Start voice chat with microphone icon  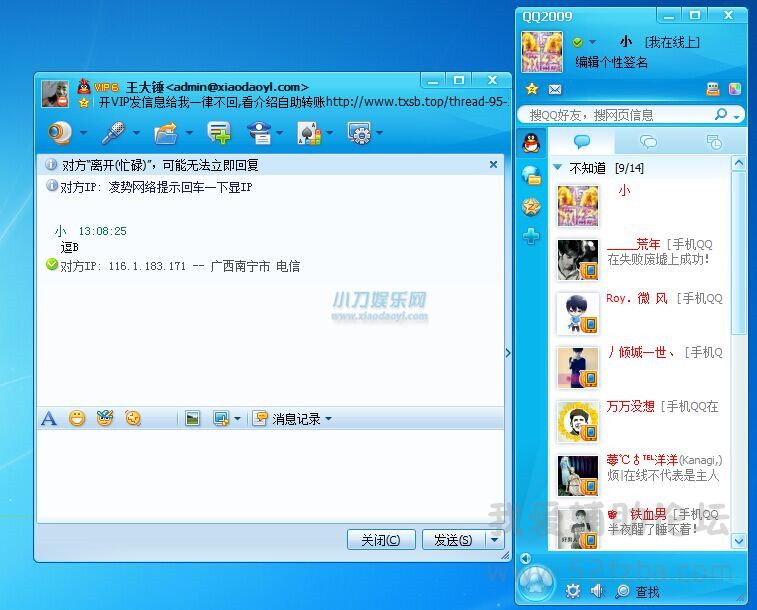(x=113, y=132)
